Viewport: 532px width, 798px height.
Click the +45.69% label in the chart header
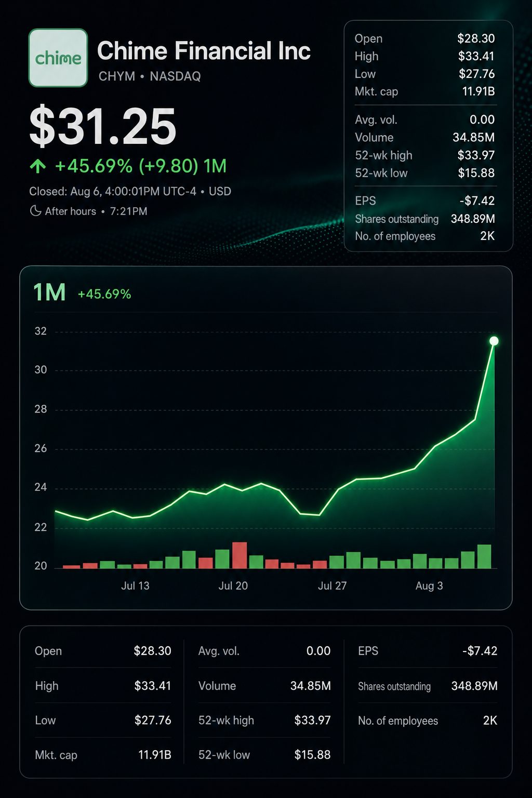104,294
